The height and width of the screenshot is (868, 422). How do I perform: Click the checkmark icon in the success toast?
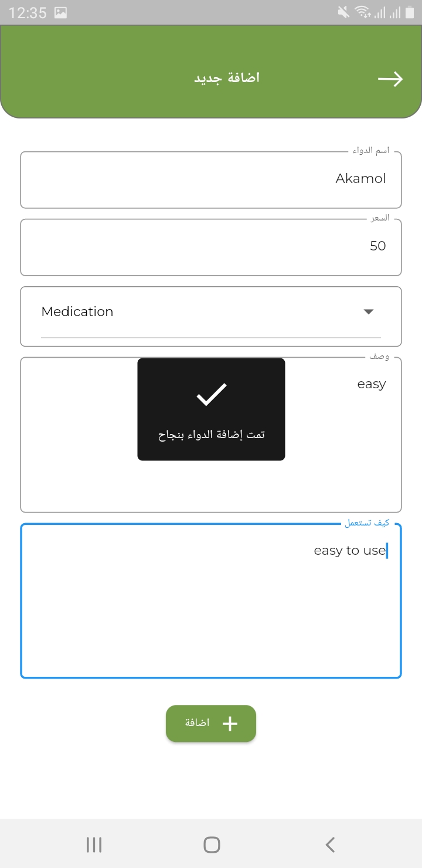(x=211, y=394)
